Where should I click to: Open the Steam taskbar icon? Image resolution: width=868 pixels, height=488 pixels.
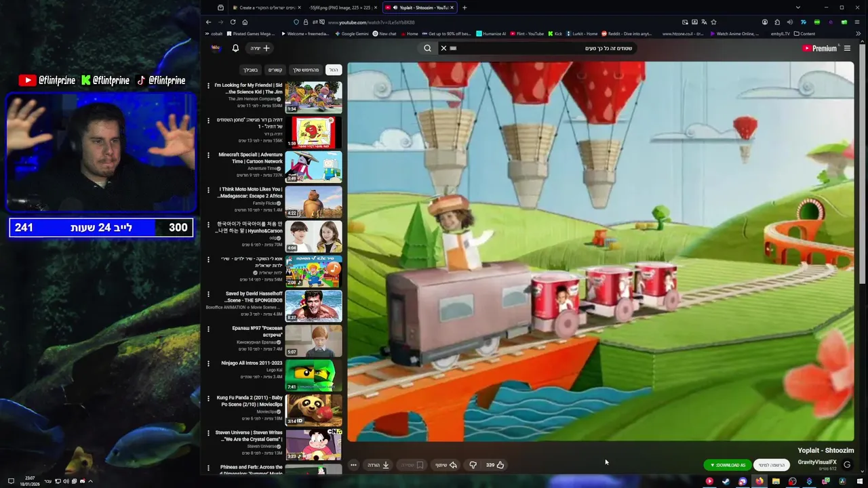(x=726, y=481)
